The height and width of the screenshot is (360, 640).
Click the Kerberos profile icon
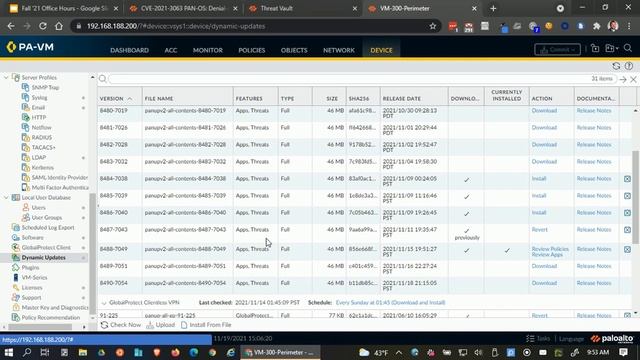tap(25, 167)
